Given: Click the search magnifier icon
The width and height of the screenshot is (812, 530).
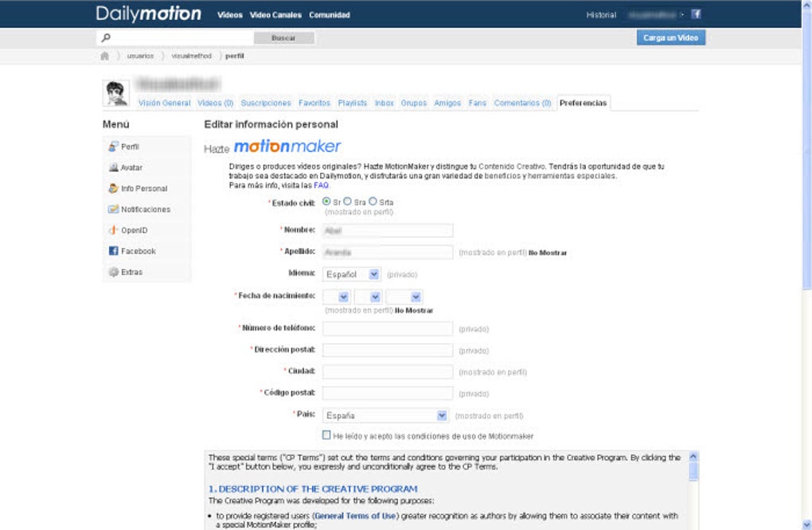Looking at the screenshot, I should [106, 37].
